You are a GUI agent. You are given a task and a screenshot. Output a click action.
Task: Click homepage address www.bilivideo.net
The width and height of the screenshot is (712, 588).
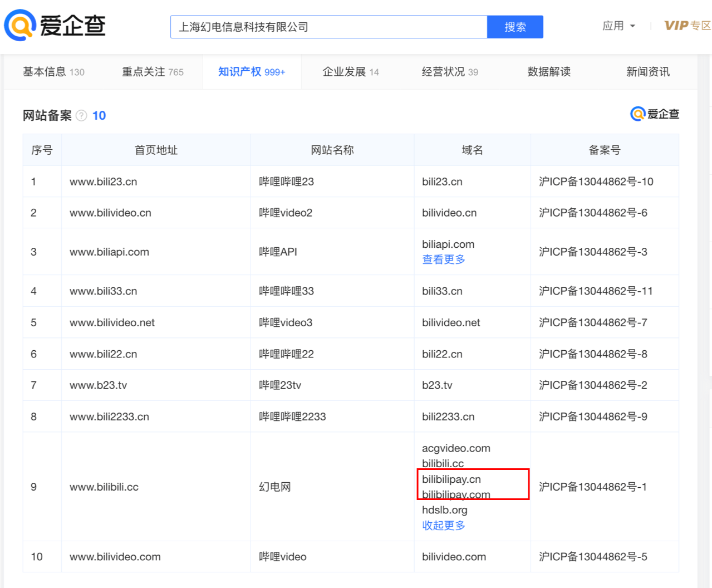112,322
